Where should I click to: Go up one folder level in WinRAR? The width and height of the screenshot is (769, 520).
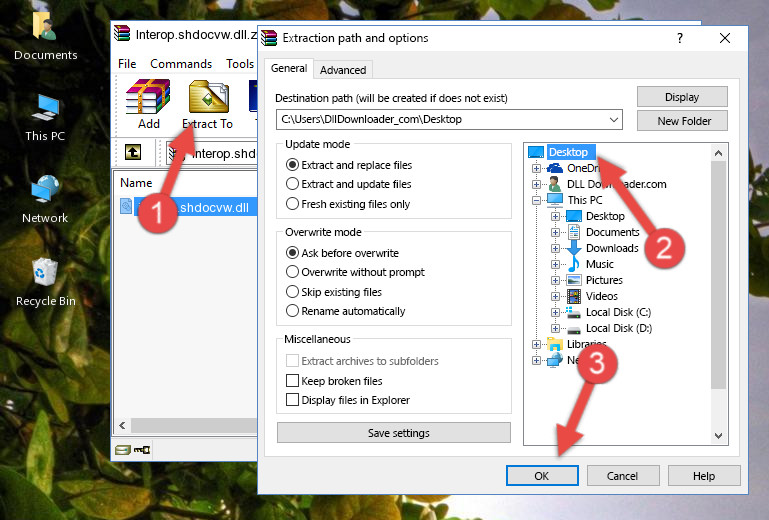[x=133, y=152]
